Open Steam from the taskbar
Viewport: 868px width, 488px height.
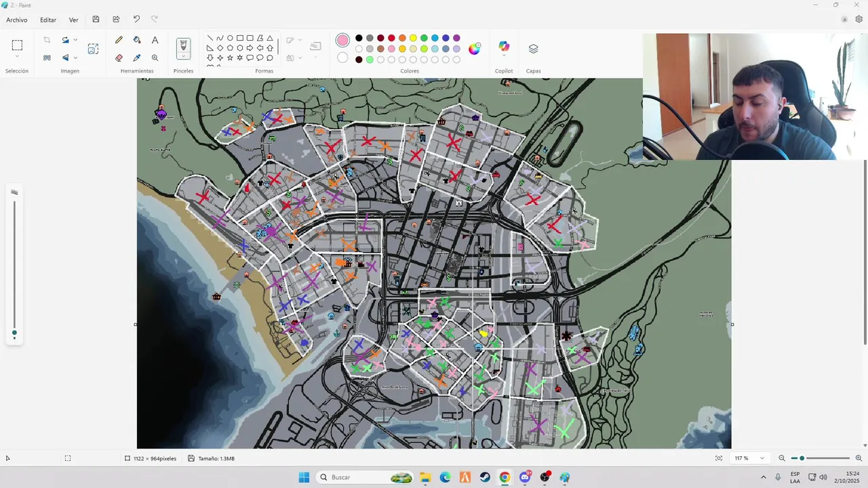click(x=485, y=477)
